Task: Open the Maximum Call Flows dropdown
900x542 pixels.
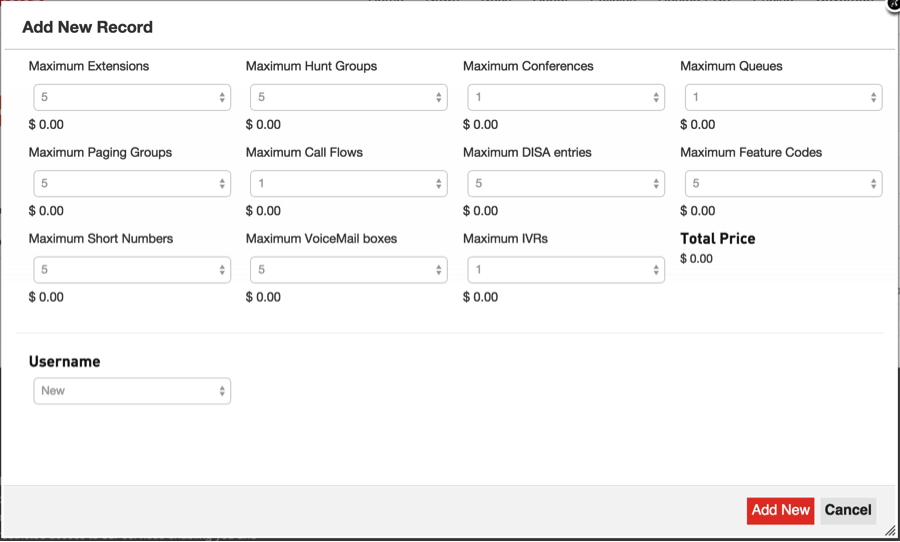Action: 349,184
